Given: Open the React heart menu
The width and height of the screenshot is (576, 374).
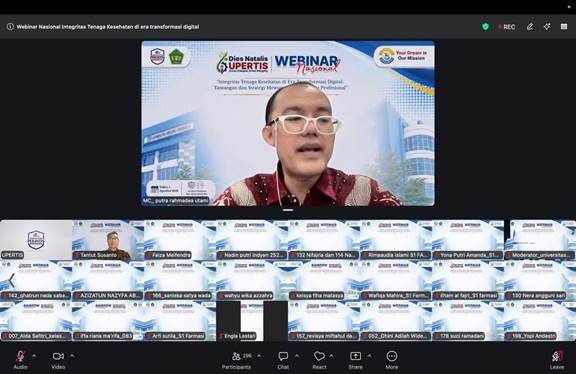Looking at the screenshot, I should 319,360.
